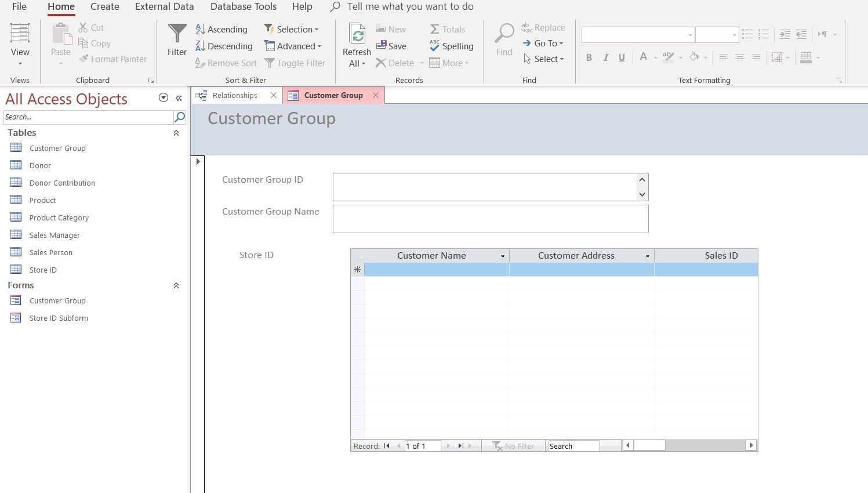This screenshot has width=868, height=493.
Task: Open the Store ID Subform
Action: tap(59, 318)
